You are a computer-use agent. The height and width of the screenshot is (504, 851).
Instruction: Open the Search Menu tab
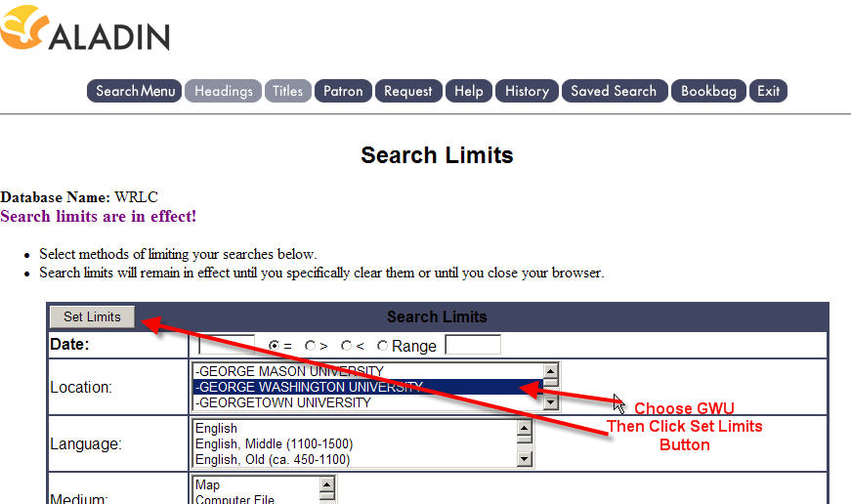pyautogui.click(x=135, y=91)
